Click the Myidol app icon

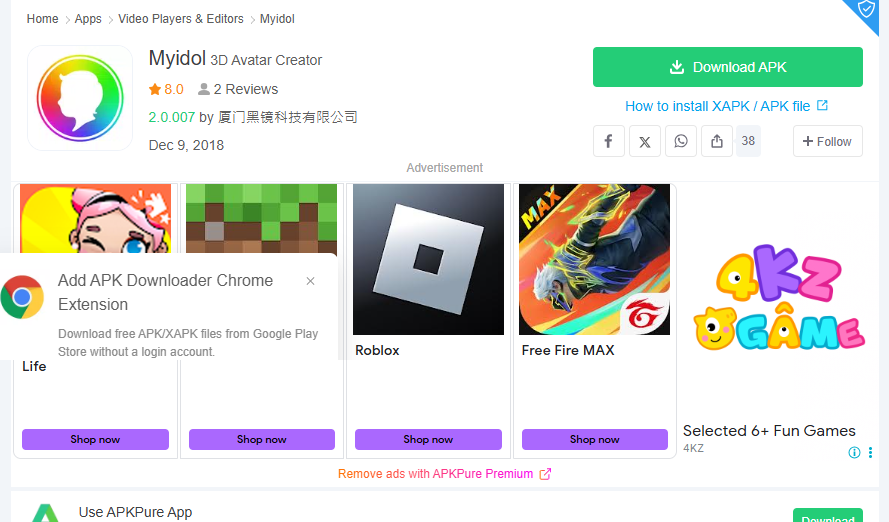click(80, 98)
